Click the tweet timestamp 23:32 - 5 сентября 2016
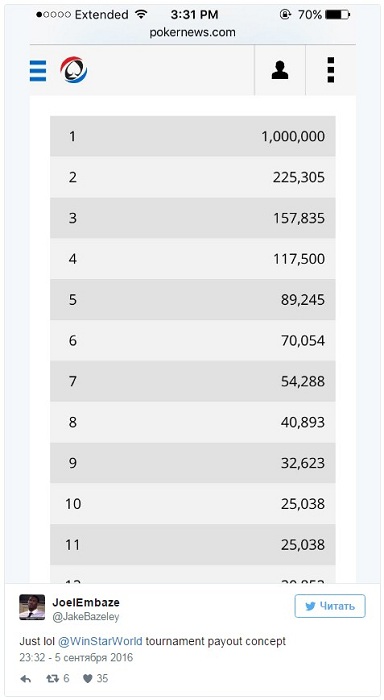Viewport: 384px width, 700px height. click(76, 658)
